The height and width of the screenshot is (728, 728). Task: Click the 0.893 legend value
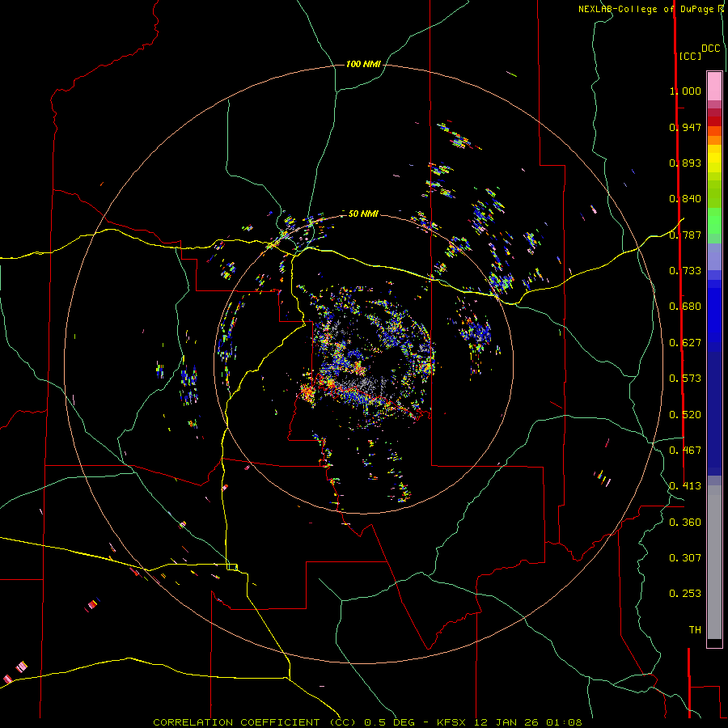pos(685,163)
